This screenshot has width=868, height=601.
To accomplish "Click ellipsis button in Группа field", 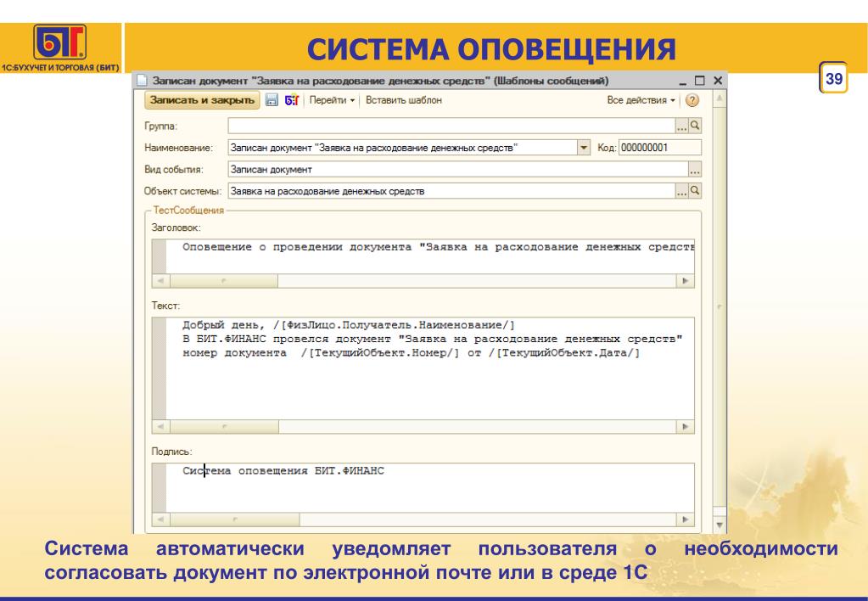I will pyautogui.click(x=681, y=126).
